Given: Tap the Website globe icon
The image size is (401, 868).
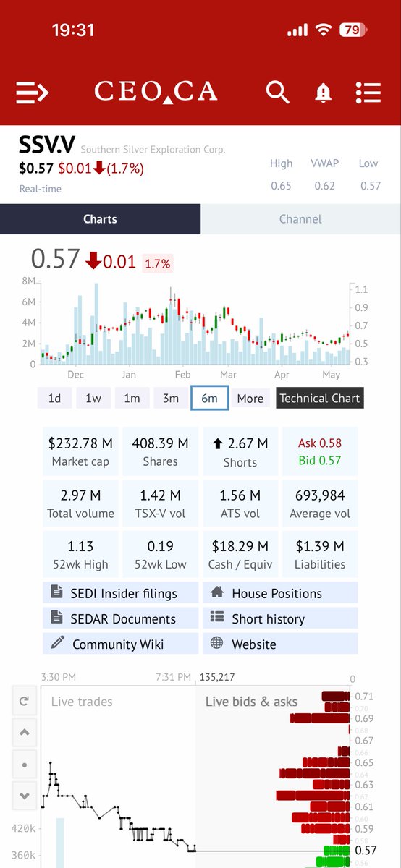Looking at the screenshot, I should click(216, 643).
